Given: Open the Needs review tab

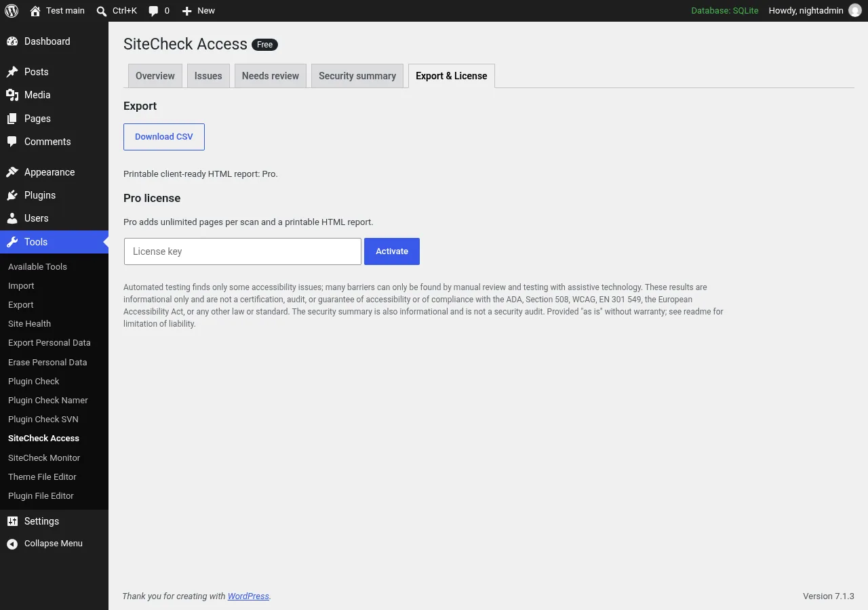Looking at the screenshot, I should click(271, 76).
